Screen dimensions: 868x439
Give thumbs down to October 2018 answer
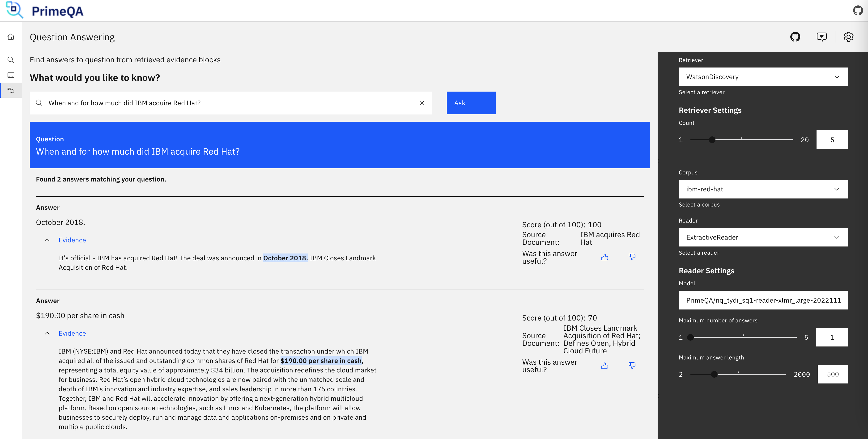tap(632, 257)
